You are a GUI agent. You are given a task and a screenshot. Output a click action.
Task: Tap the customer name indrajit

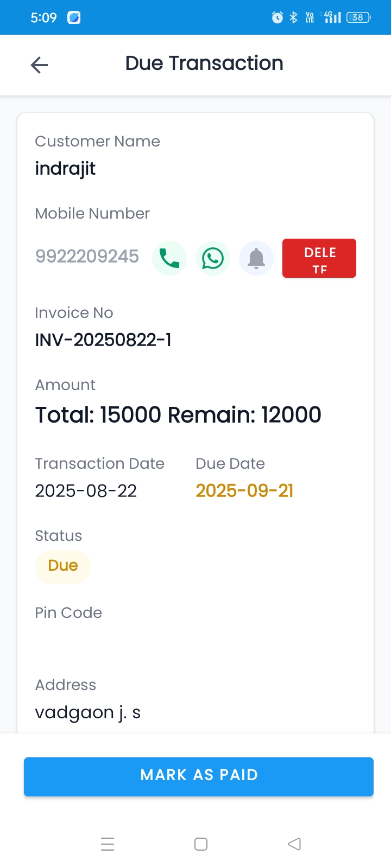click(x=65, y=169)
